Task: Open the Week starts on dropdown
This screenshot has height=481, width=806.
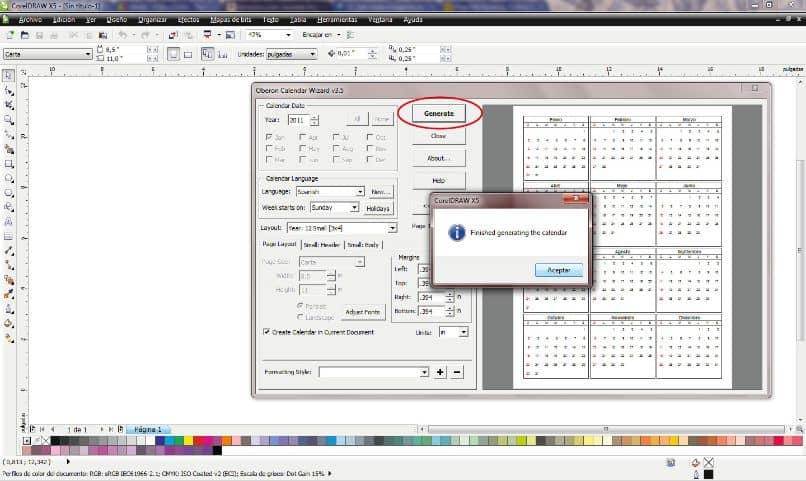Action: [334, 208]
